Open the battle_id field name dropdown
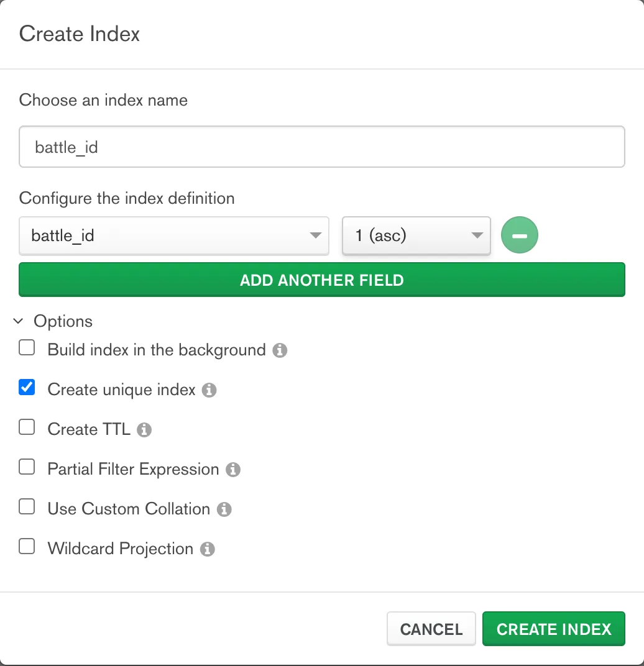644x666 pixels. tap(174, 235)
